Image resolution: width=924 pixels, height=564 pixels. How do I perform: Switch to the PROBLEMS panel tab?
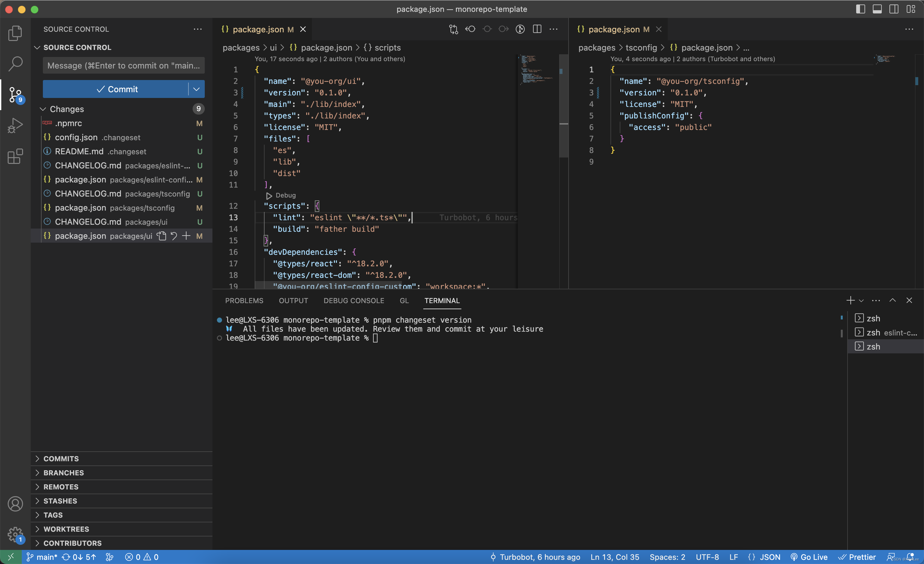point(244,301)
